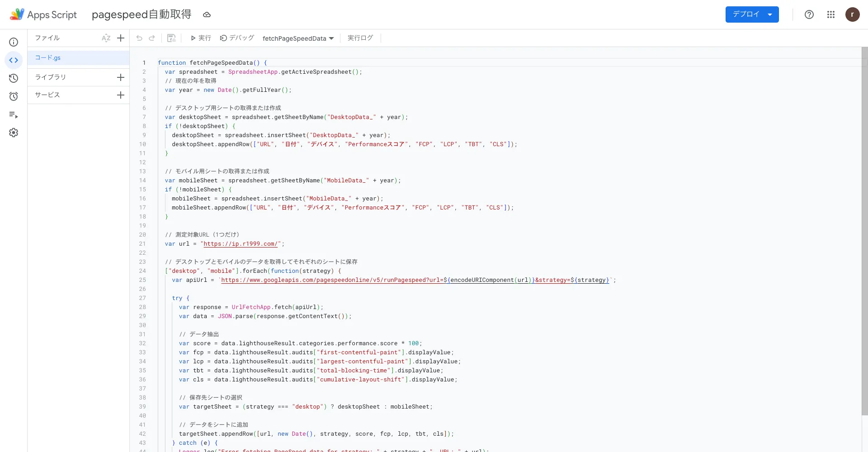The image size is (868, 452).
Task: Add a new file with plus icon
Action: click(121, 38)
